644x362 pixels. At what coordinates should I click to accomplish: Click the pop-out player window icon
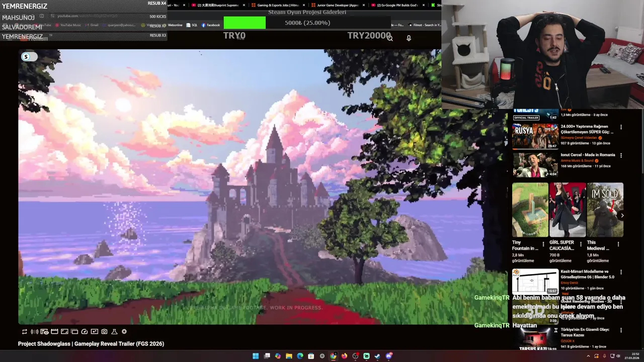(74, 332)
